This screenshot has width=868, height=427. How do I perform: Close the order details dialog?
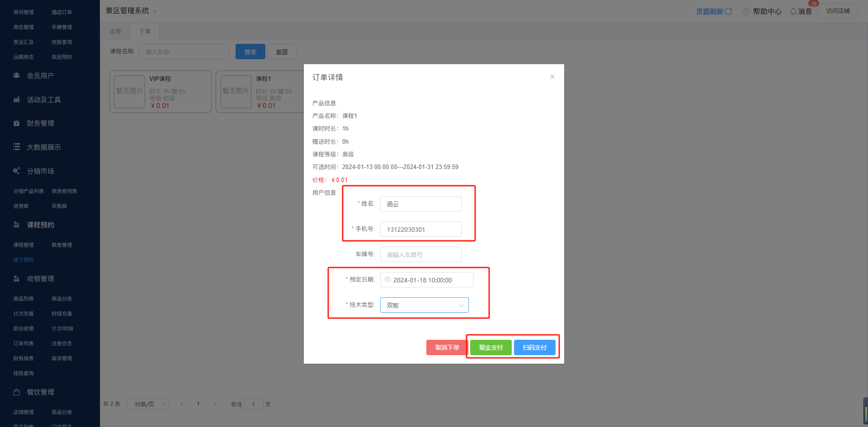(552, 77)
